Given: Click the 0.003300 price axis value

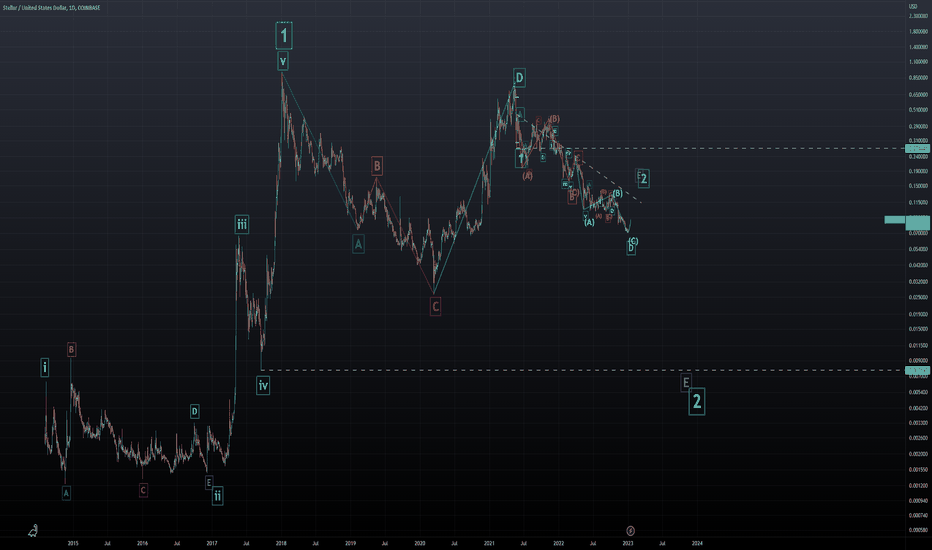Looking at the screenshot, I should coord(918,423).
